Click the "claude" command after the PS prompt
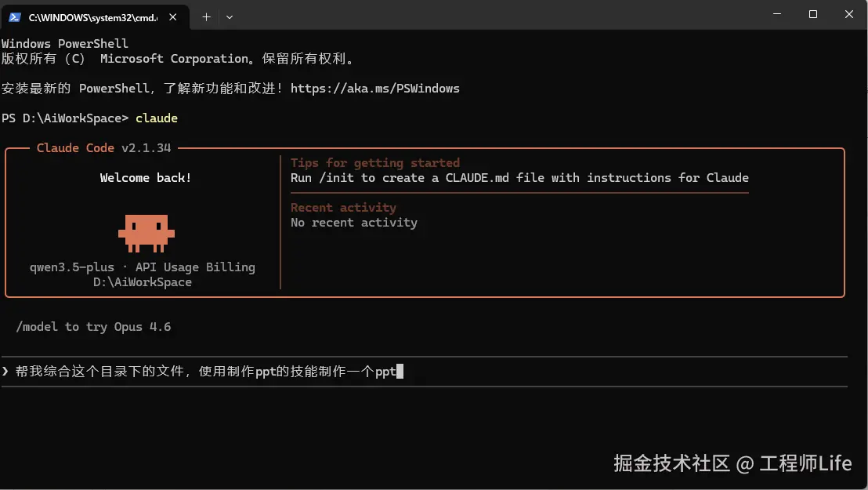The image size is (868, 490). click(x=157, y=118)
